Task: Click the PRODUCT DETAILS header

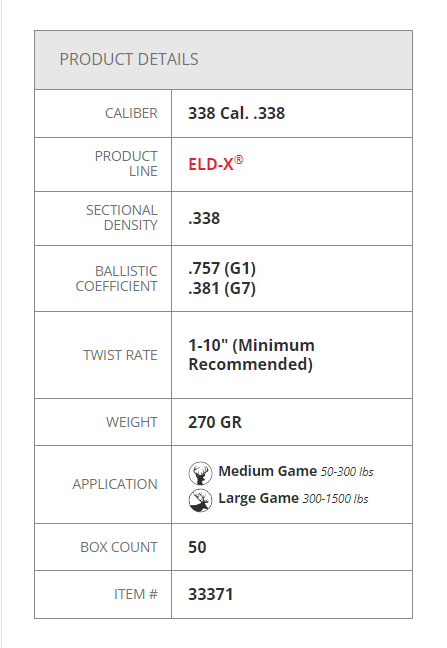Action: [x=129, y=59]
